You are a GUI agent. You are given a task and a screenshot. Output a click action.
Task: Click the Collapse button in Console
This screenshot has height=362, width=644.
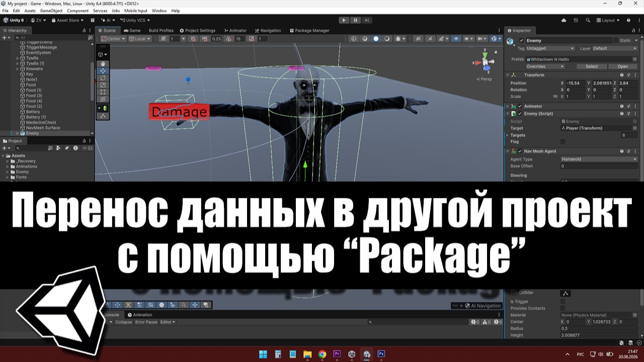(x=124, y=322)
